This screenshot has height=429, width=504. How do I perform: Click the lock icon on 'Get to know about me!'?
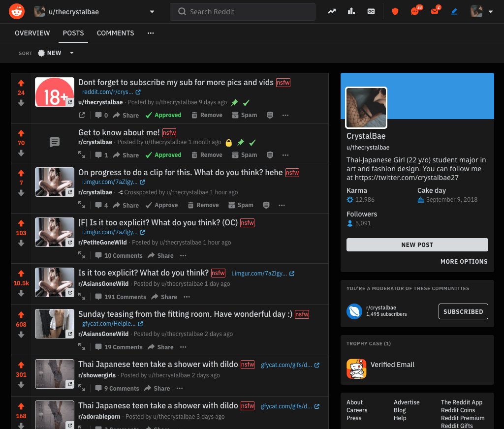click(x=229, y=143)
